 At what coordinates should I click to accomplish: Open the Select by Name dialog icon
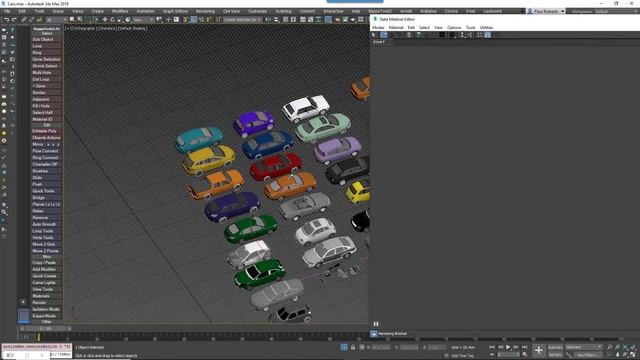click(79, 20)
